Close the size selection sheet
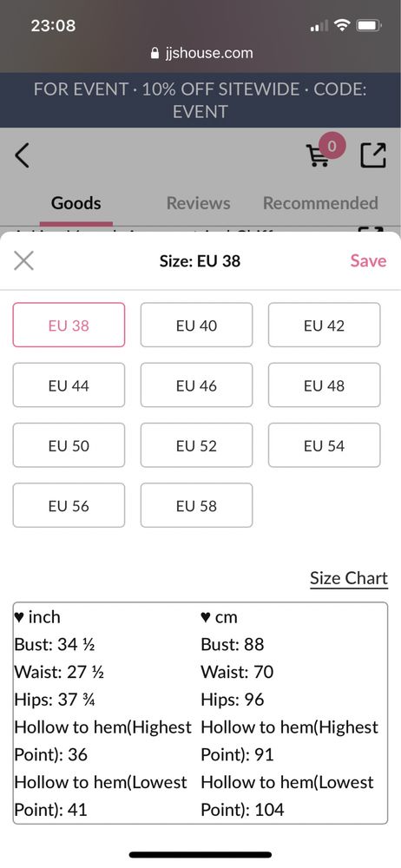Viewport: 401px width, 868px height. click(23, 260)
